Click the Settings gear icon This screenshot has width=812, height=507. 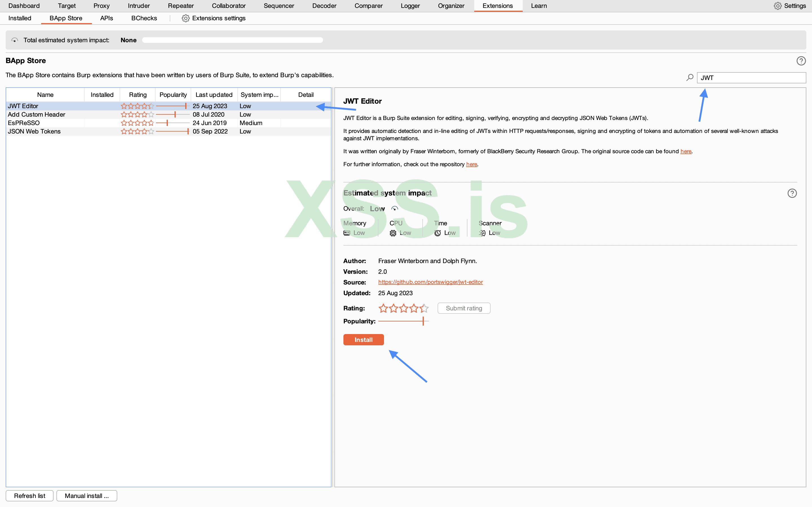pyautogui.click(x=777, y=6)
